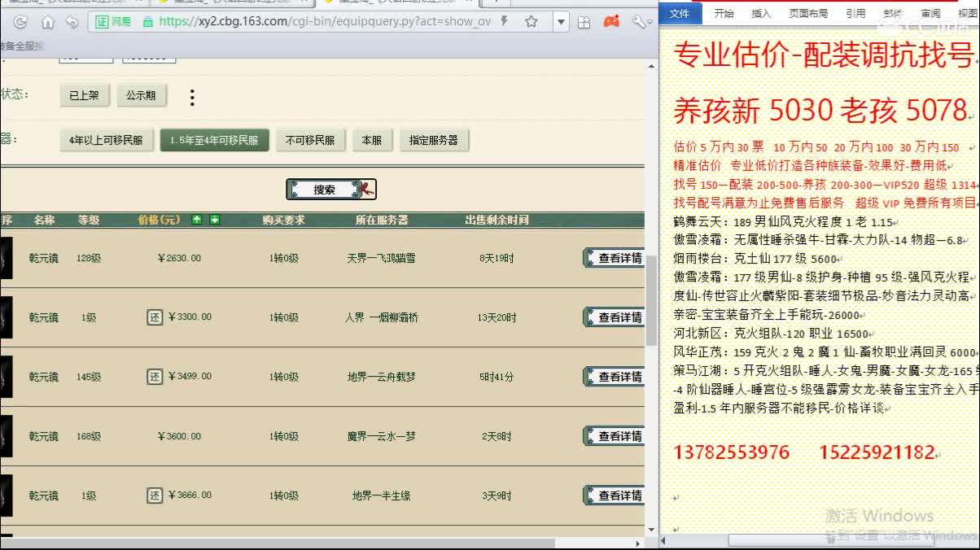Select 不可移民服 server filter
The height and width of the screenshot is (550, 980).
(x=310, y=140)
